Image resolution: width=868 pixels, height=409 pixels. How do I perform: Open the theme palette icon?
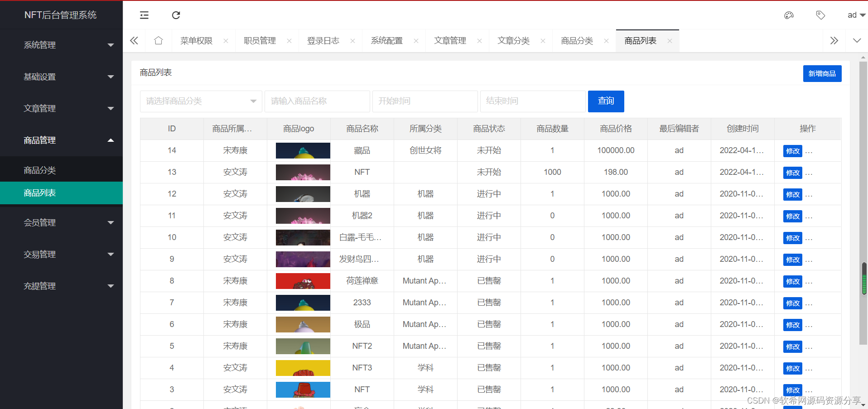point(789,15)
